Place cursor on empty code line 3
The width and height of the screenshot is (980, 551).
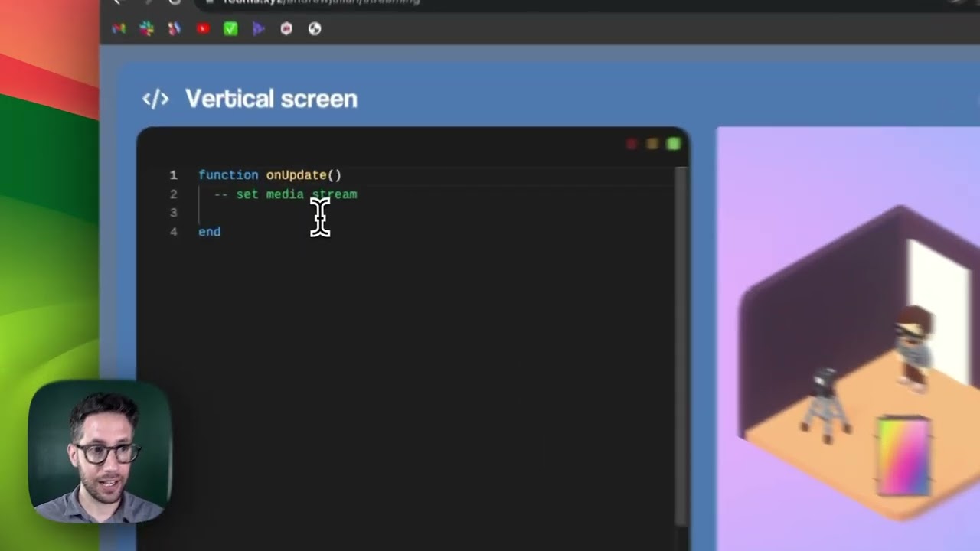click(436, 213)
